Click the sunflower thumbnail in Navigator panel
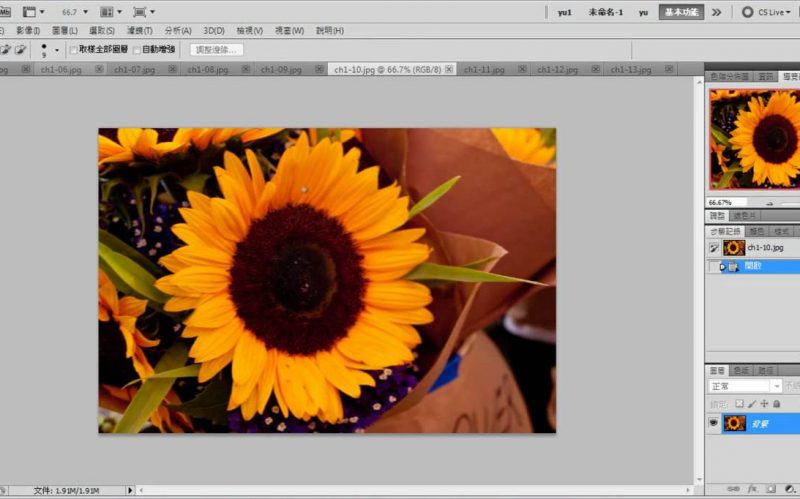Screen dimensions: 800x499 click(757, 138)
